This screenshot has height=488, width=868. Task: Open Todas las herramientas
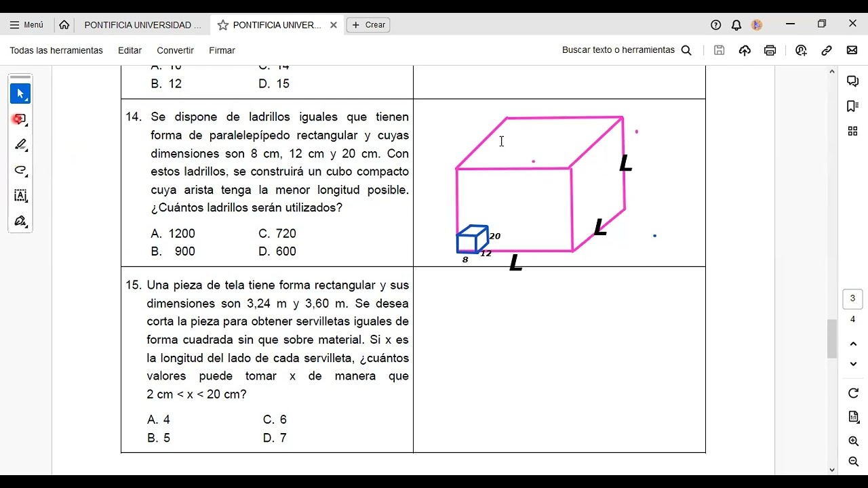56,50
